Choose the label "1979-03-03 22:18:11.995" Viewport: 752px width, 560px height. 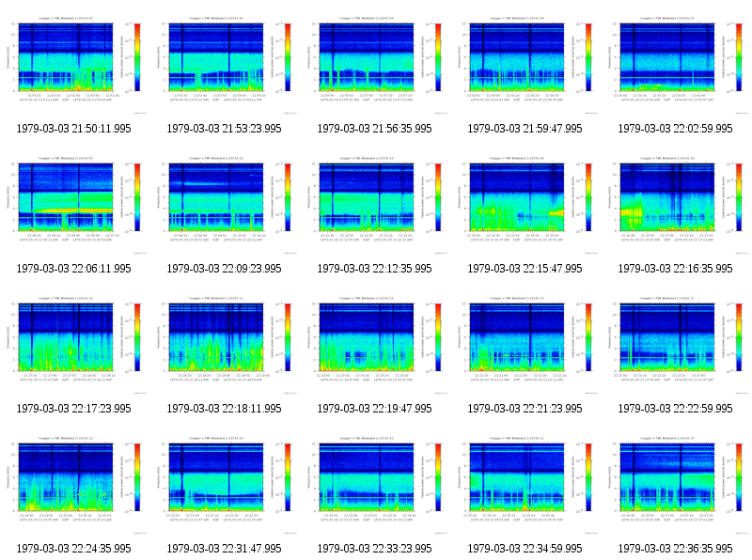click(224, 409)
